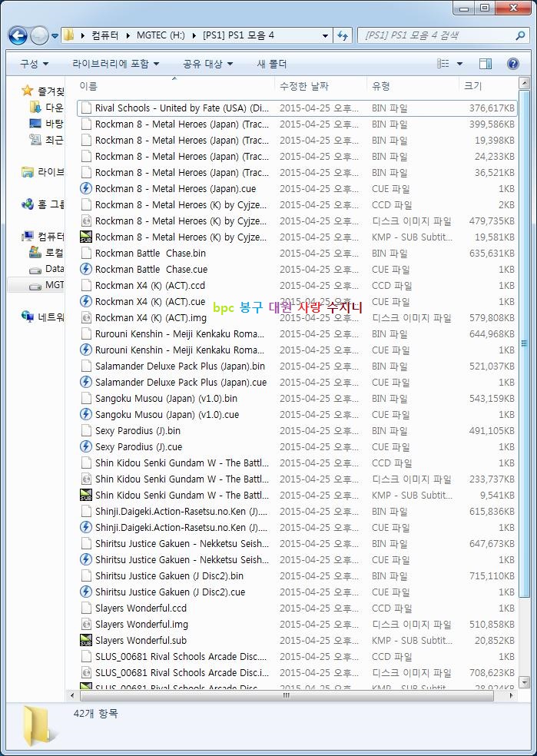Click Rockman 8 Metal Heroes (Japan).cue icon
537x756 pixels.
click(86, 188)
